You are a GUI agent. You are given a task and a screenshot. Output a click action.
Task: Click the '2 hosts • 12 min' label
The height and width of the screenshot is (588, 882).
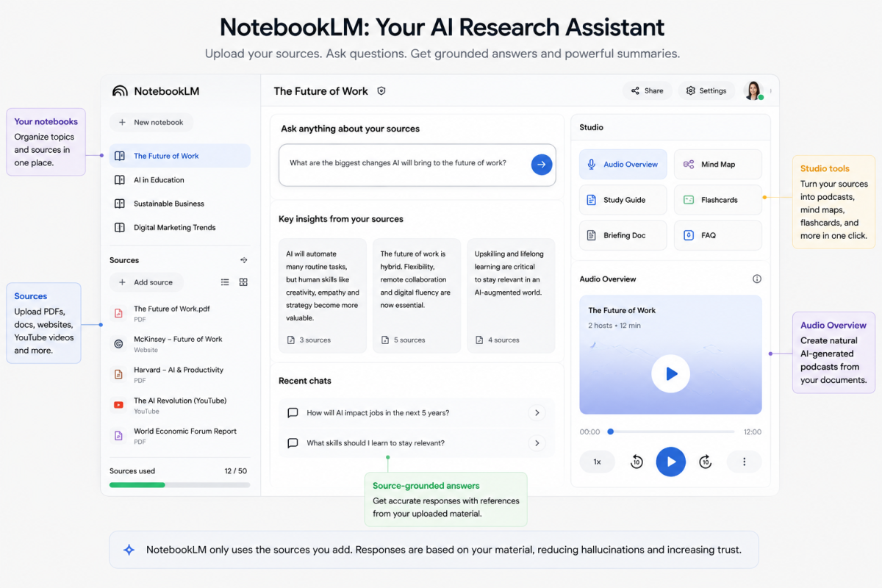coord(614,326)
